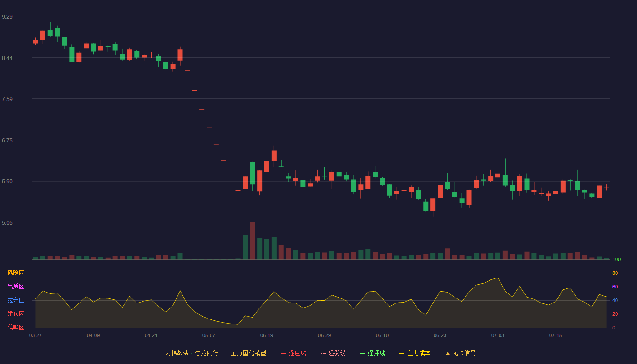Click the 06-10 date label

click(x=382, y=335)
